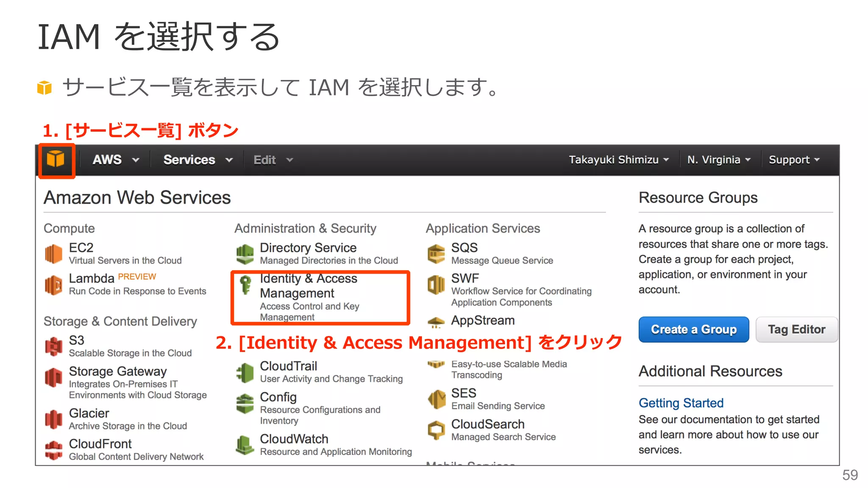Open the N. Virginia region selector
Viewport: 868px width, 488px height.
point(719,160)
